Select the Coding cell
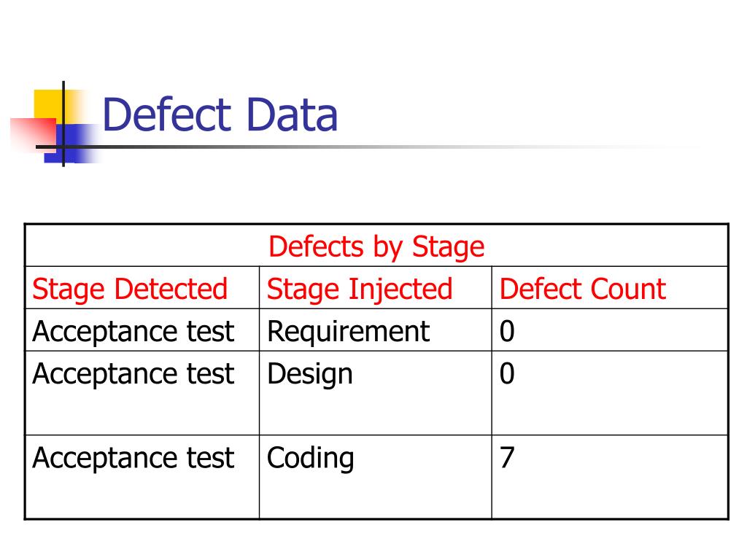747x560 pixels. (376, 477)
